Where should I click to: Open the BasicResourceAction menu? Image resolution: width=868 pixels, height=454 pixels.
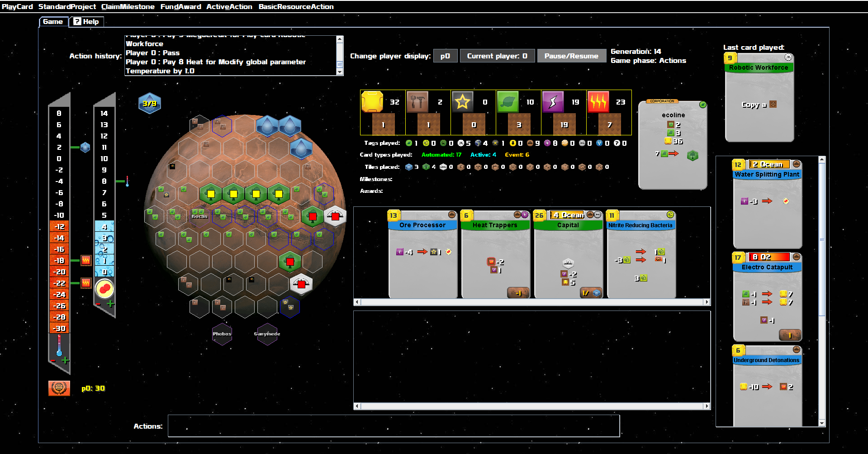296,6
